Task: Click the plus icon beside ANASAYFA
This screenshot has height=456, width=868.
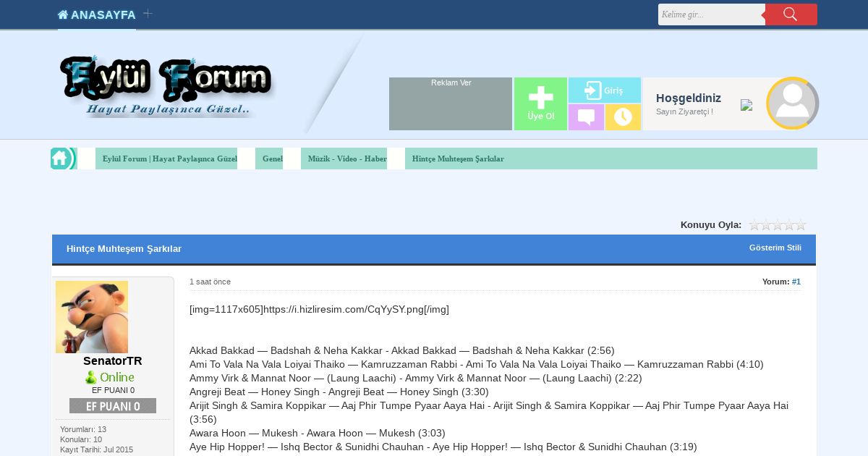Action: pos(148,14)
